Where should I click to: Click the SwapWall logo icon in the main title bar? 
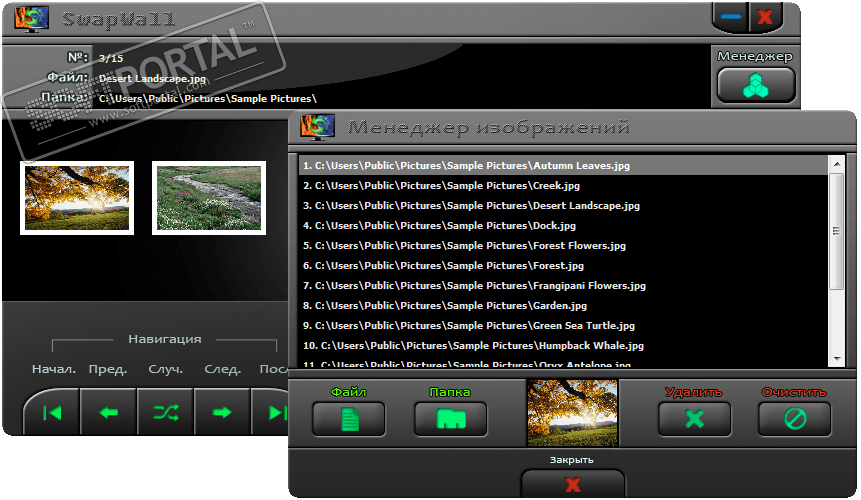click(31, 19)
